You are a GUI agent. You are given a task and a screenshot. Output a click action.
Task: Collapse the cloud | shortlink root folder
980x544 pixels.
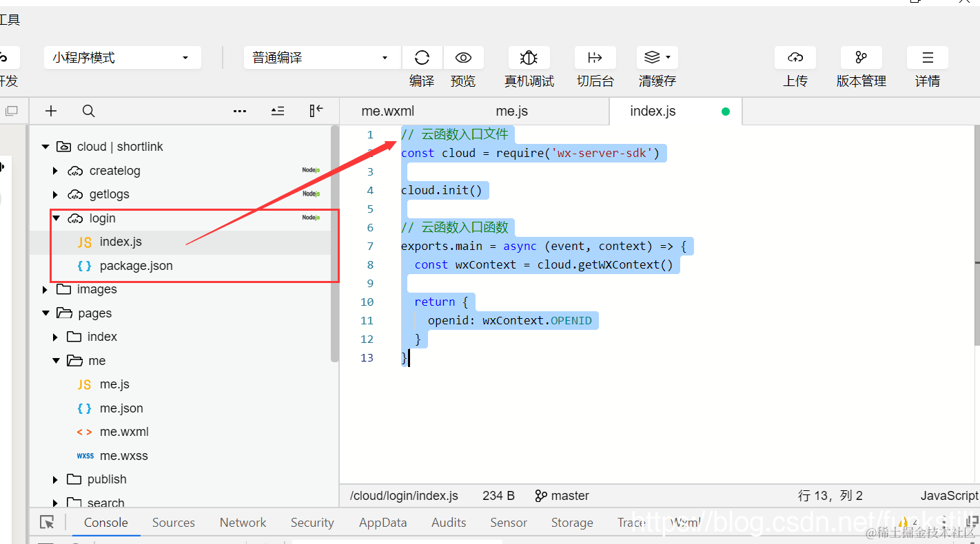coord(45,147)
